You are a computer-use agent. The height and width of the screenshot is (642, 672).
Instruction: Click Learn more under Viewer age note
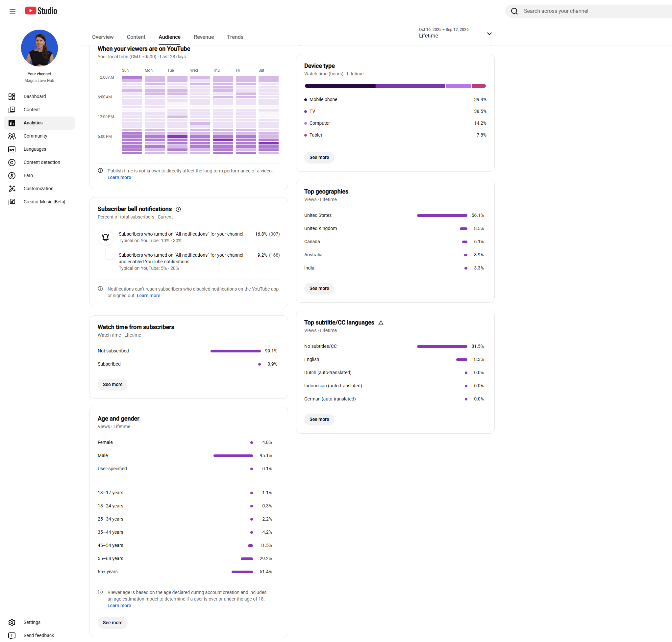pos(119,605)
